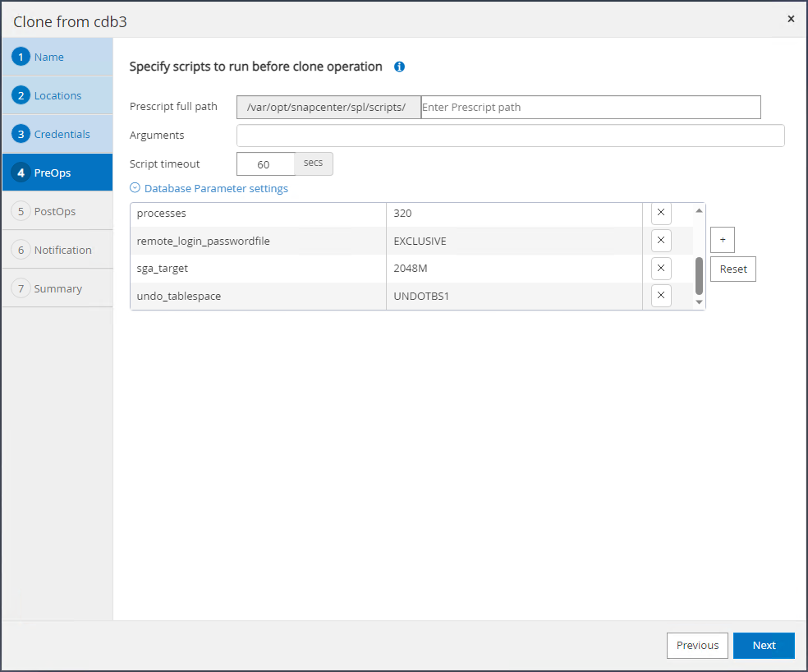Collapse the Database Parameter settings section
Screen dimensions: 808x672
135,188
